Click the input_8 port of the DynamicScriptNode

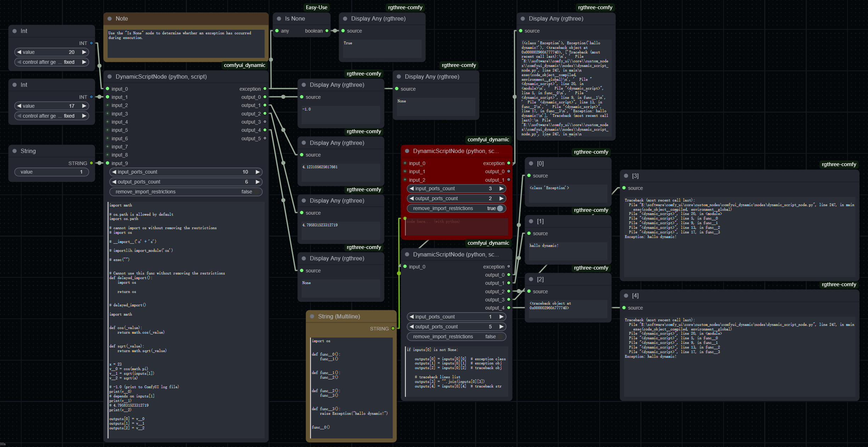108,155
